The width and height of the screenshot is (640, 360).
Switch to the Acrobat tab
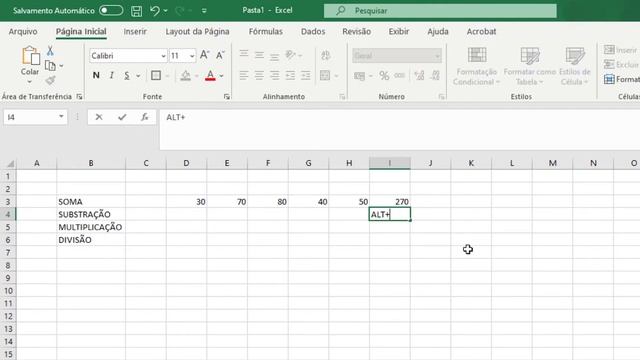(481, 31)
